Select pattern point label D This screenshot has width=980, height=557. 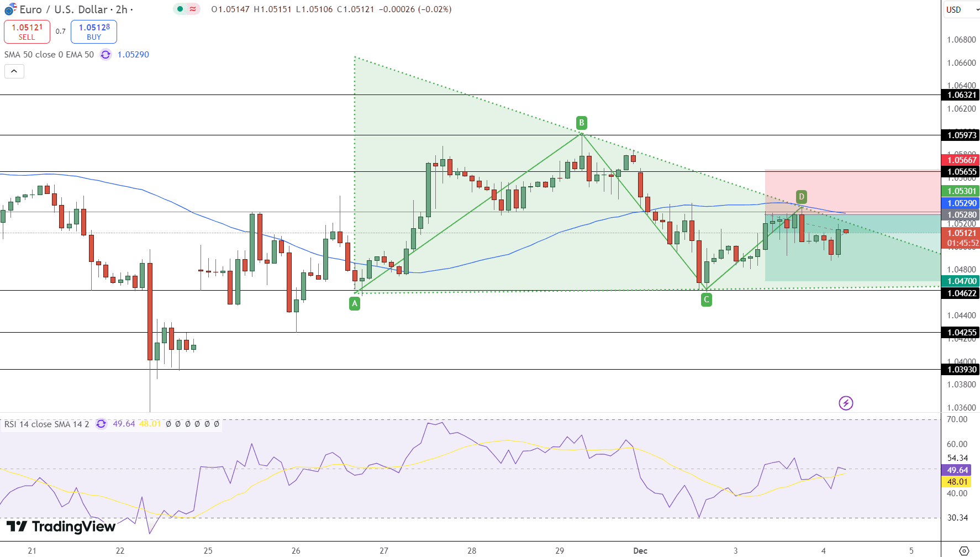tap(802, 196)
